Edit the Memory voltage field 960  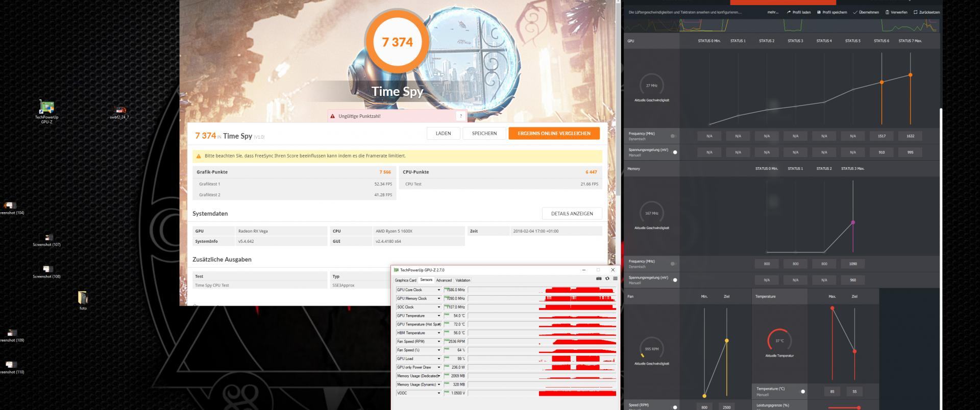tap(853, 280)
